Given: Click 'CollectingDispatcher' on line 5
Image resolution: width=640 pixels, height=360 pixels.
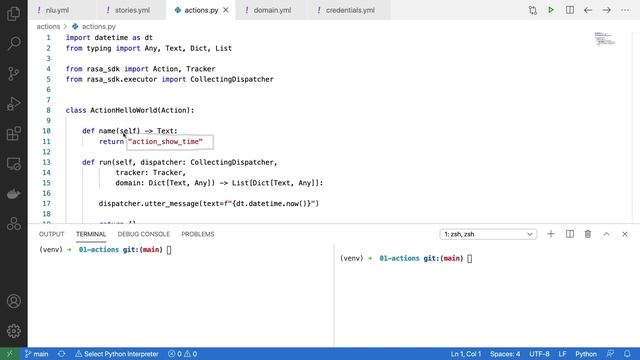Looking at the screenshot, I should (x=232, y=79).
